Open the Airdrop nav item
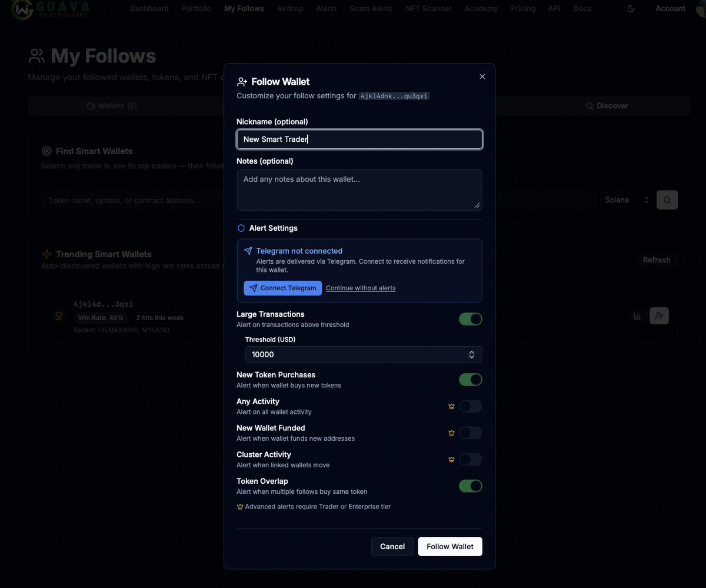706x588 pixels. [290, 8]
